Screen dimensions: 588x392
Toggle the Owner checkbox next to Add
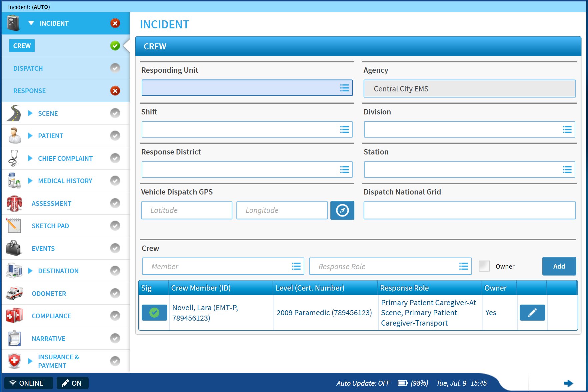[484, 266]
